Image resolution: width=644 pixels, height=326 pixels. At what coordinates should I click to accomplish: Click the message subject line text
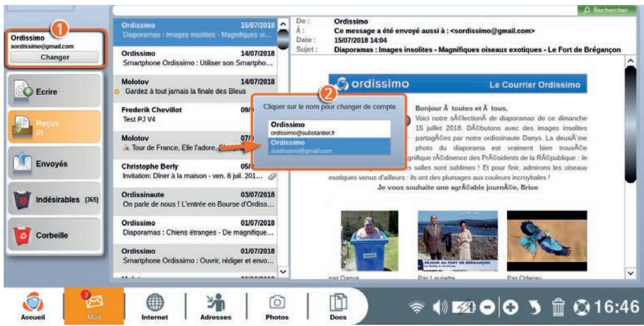(477, 50)
